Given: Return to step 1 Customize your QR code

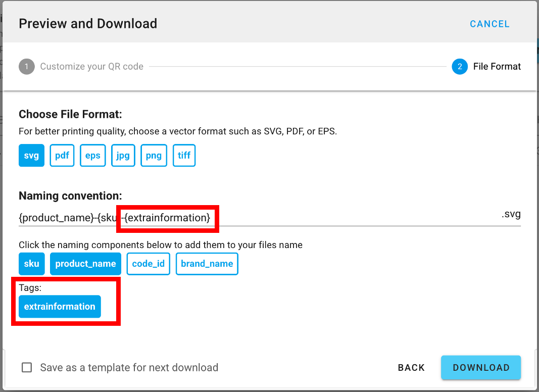Looking at the screenshot, I should [91, 67].
